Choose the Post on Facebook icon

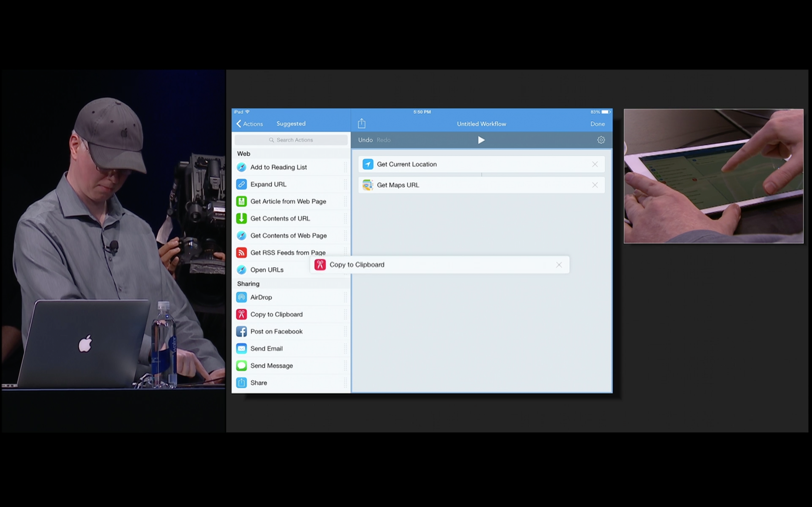[x=241, y=332]
